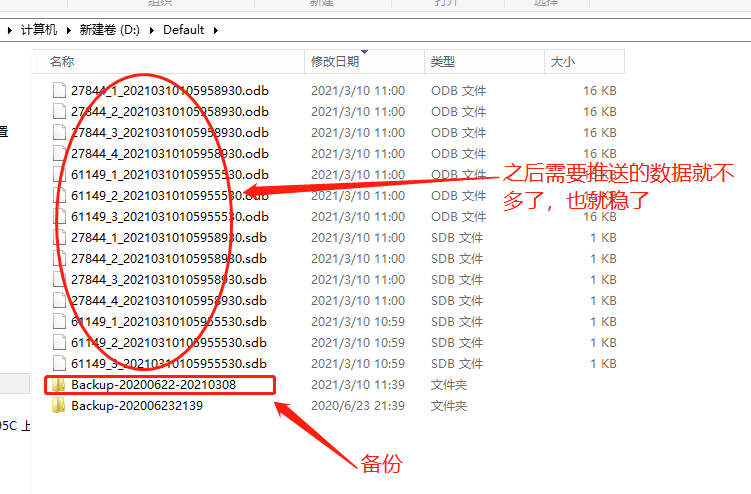This screenshot has height=494, width=751.
Task: Expand the breadcrumb arrow after Default
Action: pyautogui.click(x=215, y=30)
